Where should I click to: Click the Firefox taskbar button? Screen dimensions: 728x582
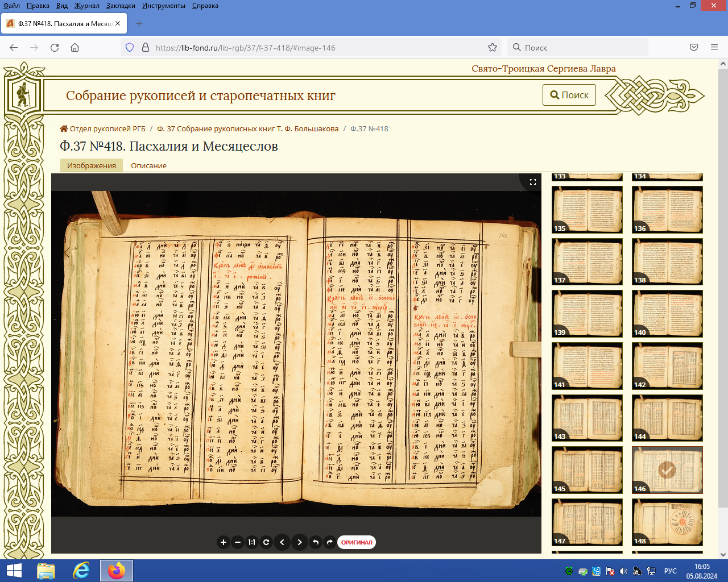click(117, 571)
